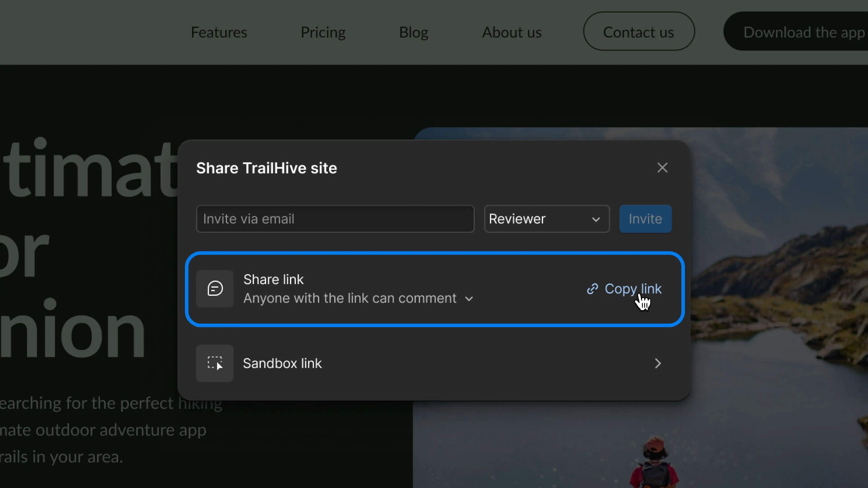Viewport: 868px width, 488px height.
Task: Open the About us nav item
Action: coord(512,32)
